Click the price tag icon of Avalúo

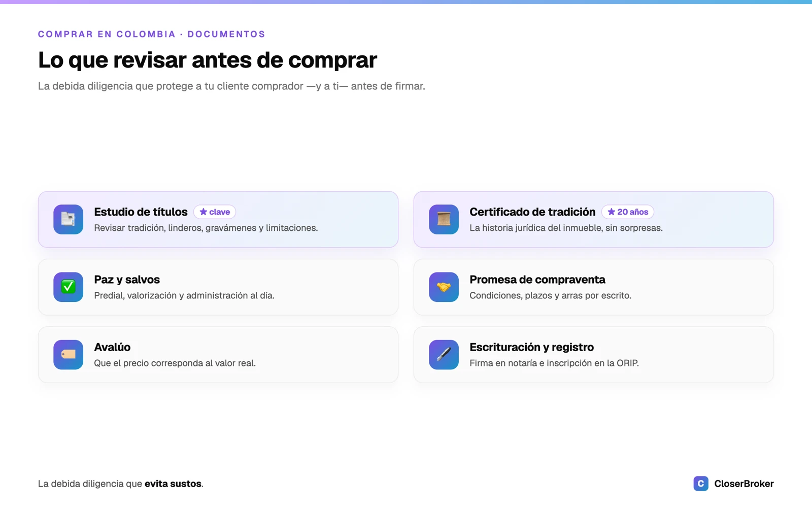coord(68,355)
